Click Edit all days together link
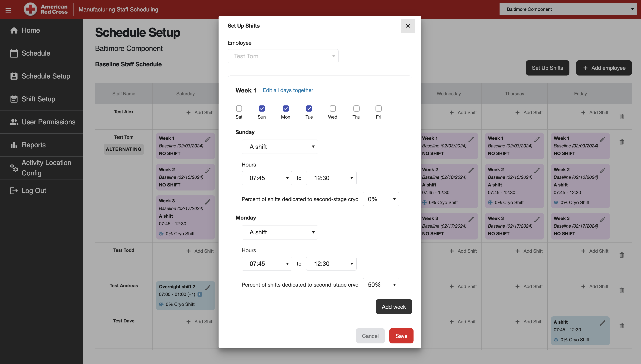Image resolution: width=641 pixels, height=364 pixels. coord(288,90)
